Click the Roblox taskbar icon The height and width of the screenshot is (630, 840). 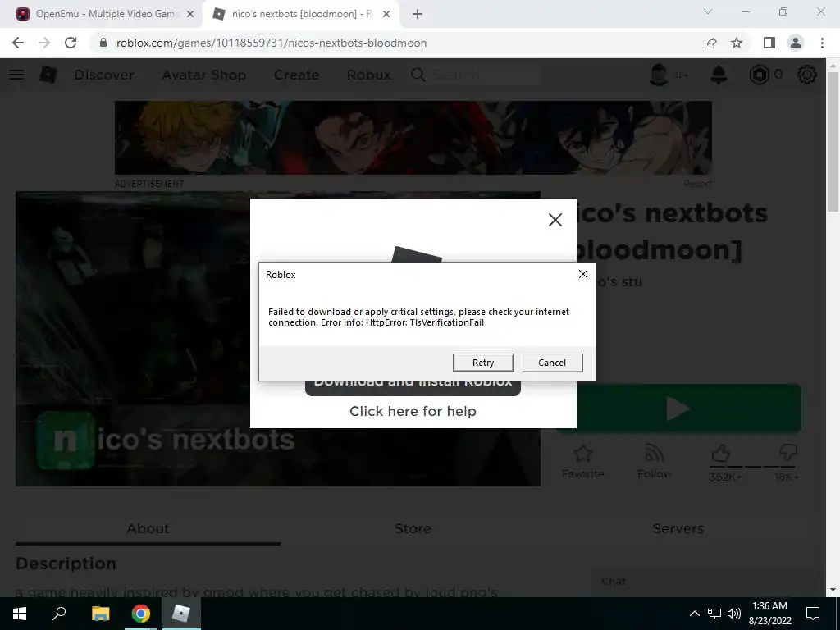[x=181, y=614]
